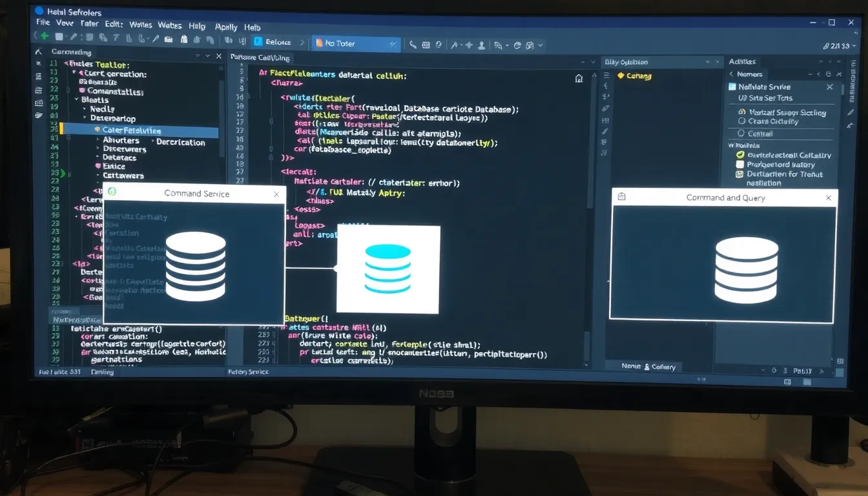Open the Edit menu
This screenshot has height=496, width=868.
tap(114, 24)
